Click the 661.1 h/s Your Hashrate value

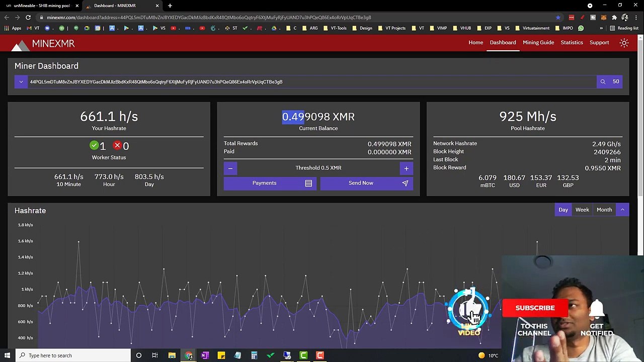[109, 117]
